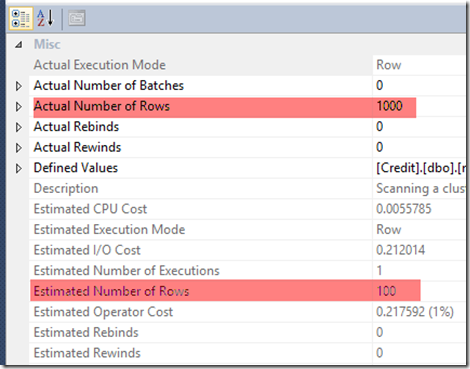Click the 100 estimated rows value
This screenshot has height=369, width=470.
(x=386, y=291)
